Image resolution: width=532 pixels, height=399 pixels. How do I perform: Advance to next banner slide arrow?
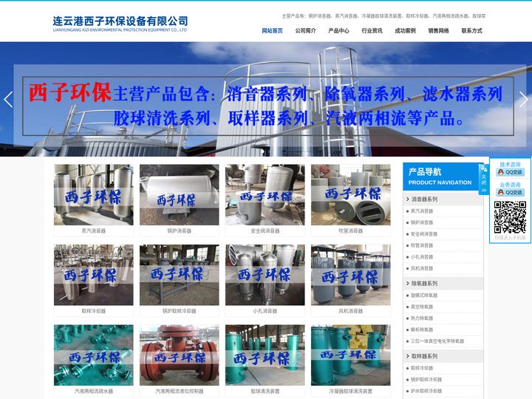[524, 100]
